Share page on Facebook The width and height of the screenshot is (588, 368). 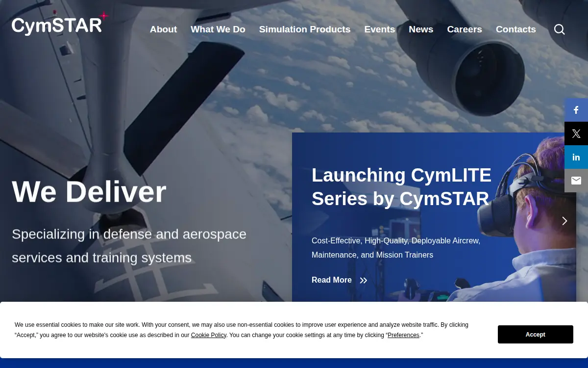click(x=576, y=110)
